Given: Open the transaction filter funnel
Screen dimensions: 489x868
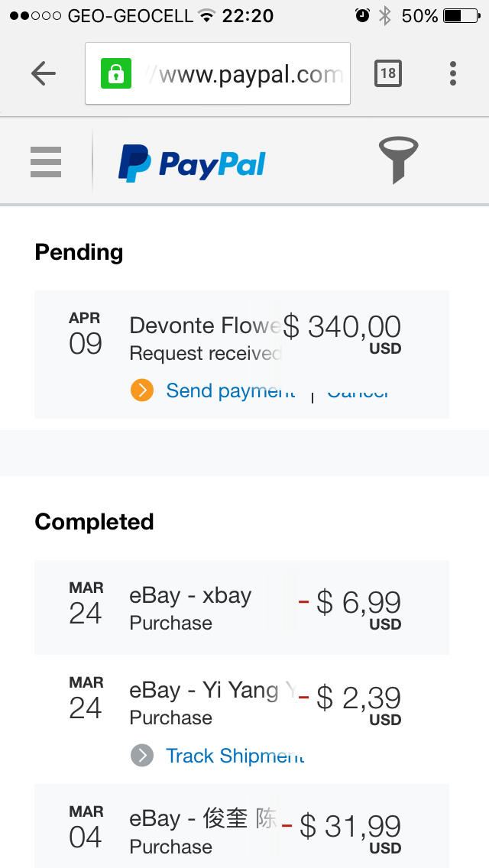Looking at the screenshot, I should (398, 160).
